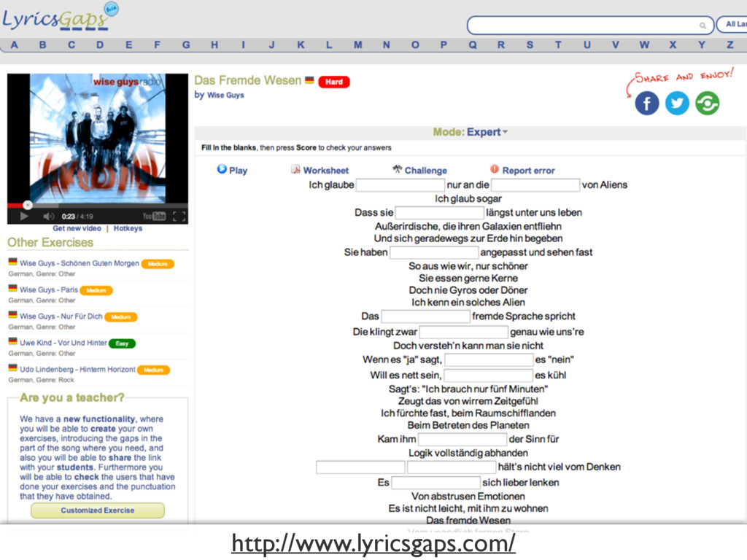This screenshot has height=560, width=747.
Task: Click the search magnifier icon
Action: 703,26
